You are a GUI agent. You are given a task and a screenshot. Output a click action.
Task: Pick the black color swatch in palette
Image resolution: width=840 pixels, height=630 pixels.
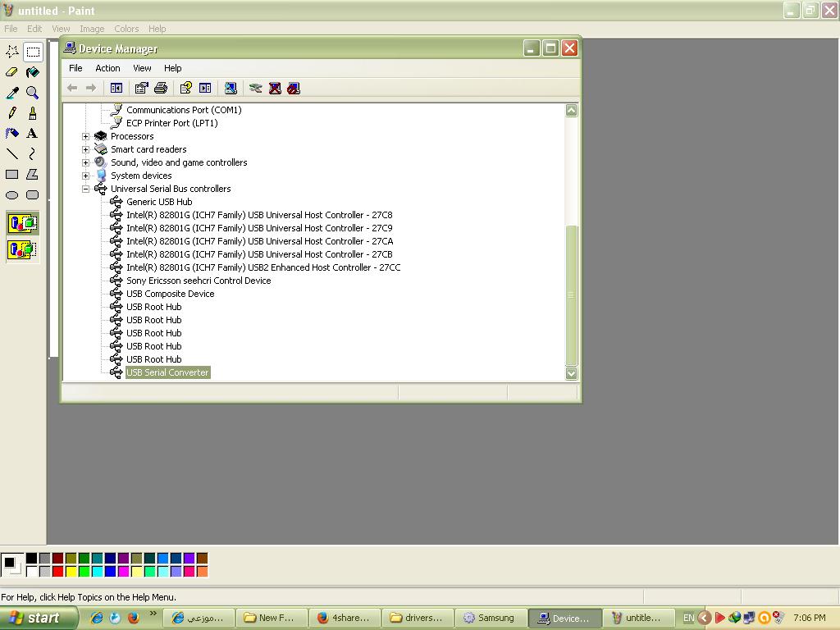coord(32,559)
